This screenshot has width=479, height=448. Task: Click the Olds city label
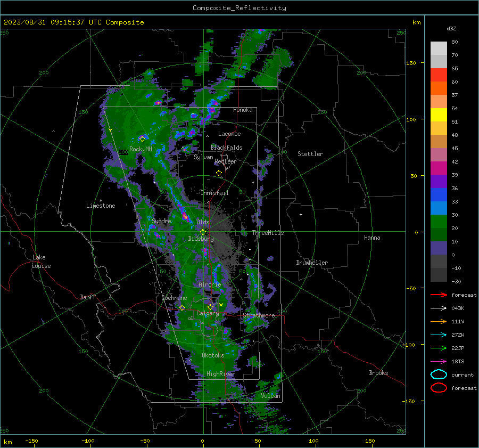pos(203,222)
